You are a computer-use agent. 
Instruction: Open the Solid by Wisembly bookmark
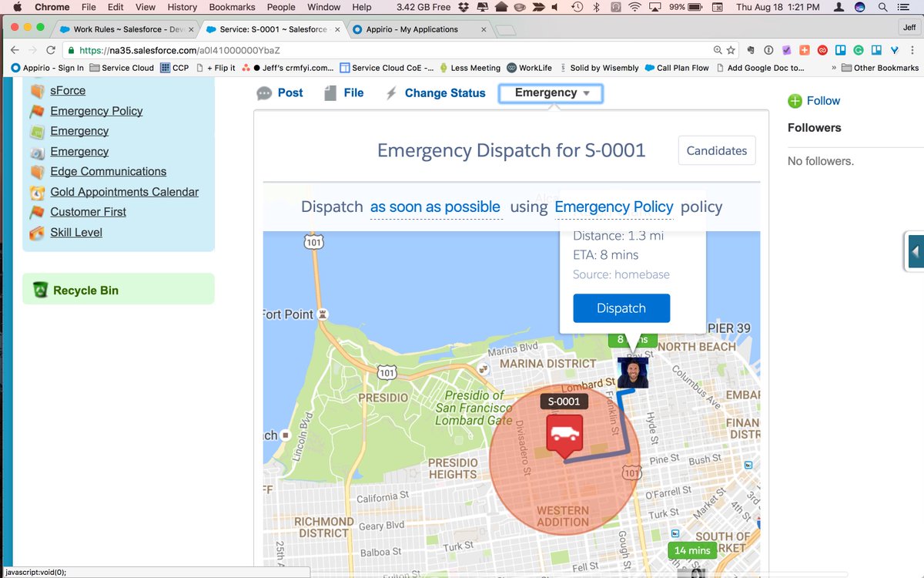click(600, 68)
